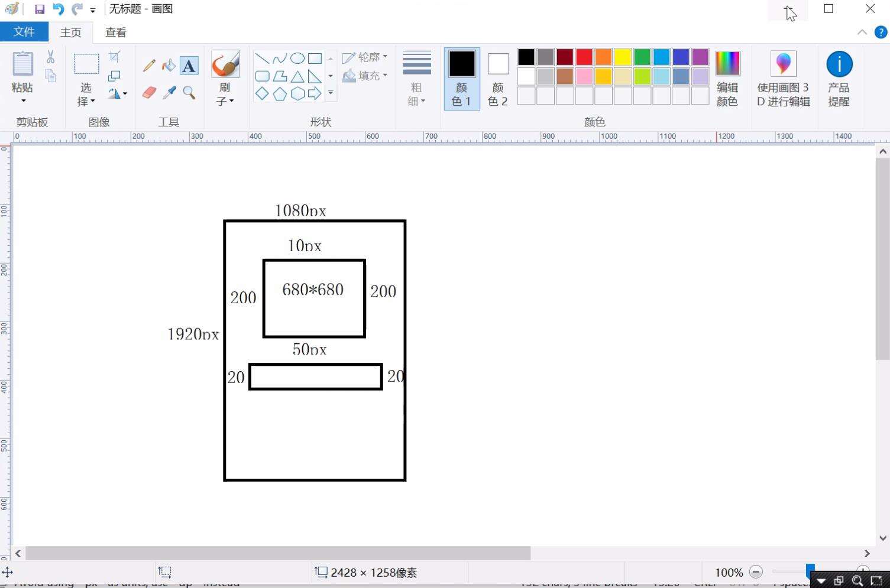Screen dimensions: 890x588
Task: Select the Eraser tool
Action: [x=149, y=93]
